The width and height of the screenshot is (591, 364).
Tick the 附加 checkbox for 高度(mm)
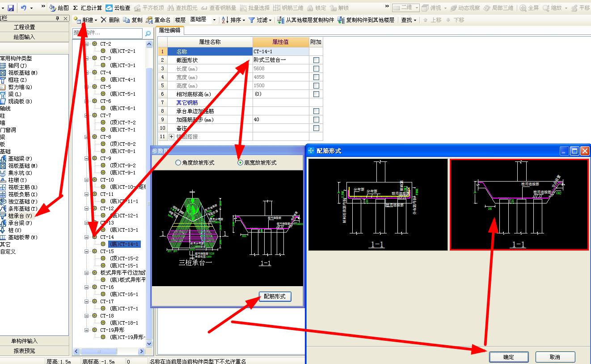coord(317,85)
